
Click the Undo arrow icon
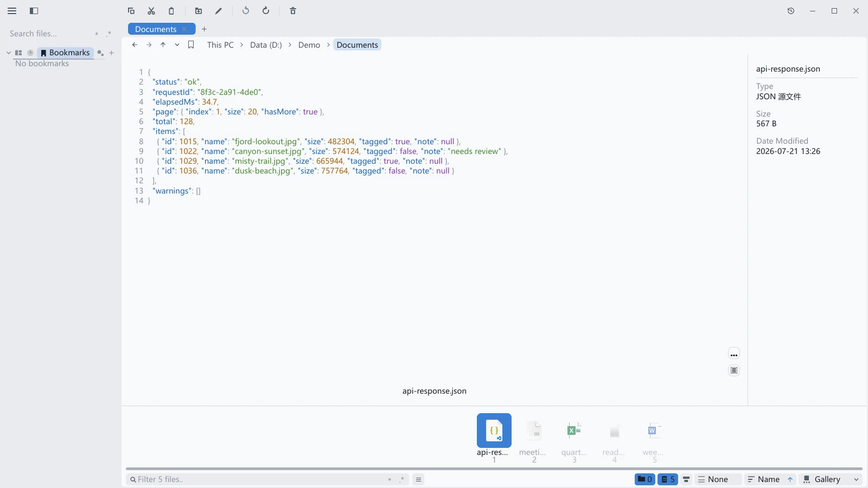tap(246, 11)
